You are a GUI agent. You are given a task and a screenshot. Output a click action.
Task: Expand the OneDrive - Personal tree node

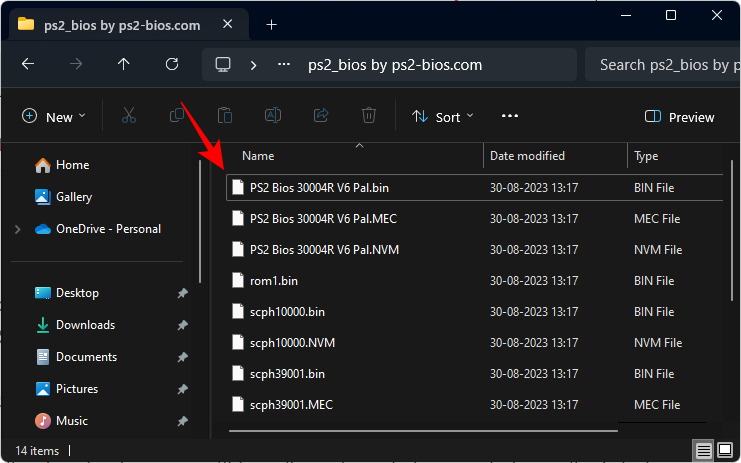click(x=18, y=230)
